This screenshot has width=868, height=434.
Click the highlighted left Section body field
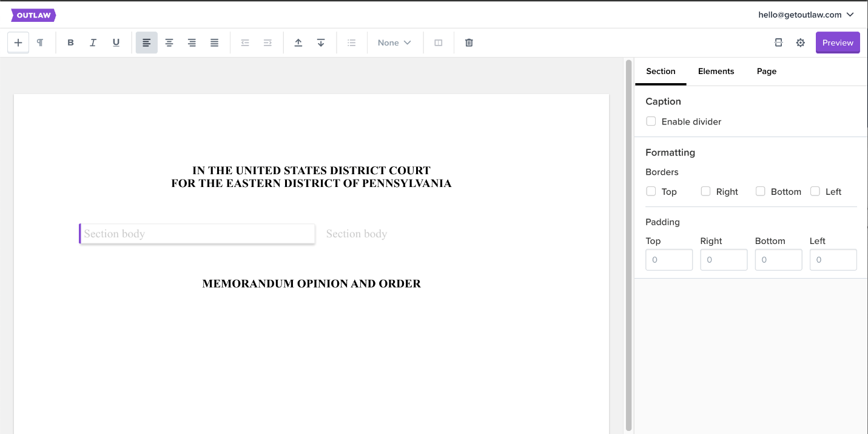tap(197, 234)
